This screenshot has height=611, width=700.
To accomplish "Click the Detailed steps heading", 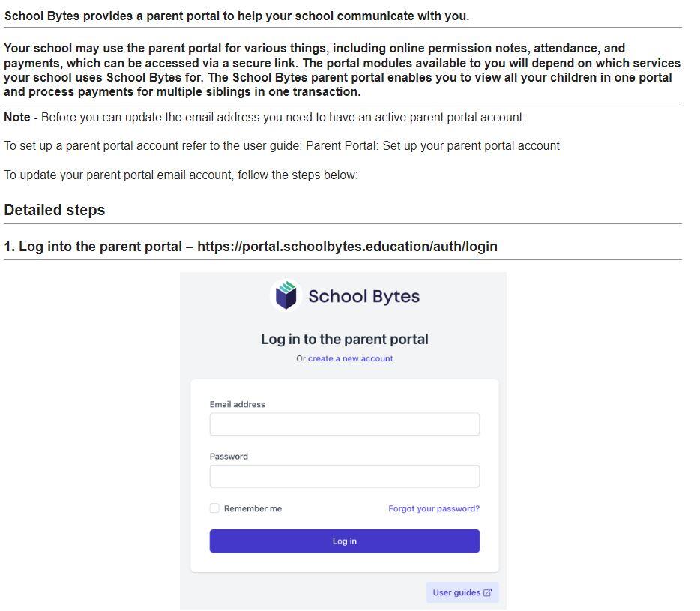I will pos(55,210).
